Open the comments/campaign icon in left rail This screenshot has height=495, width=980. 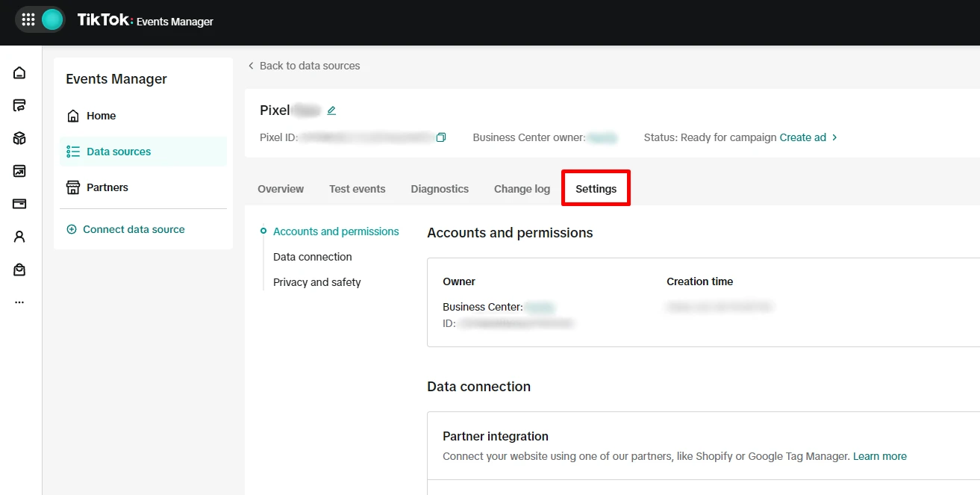coord(19,105)
